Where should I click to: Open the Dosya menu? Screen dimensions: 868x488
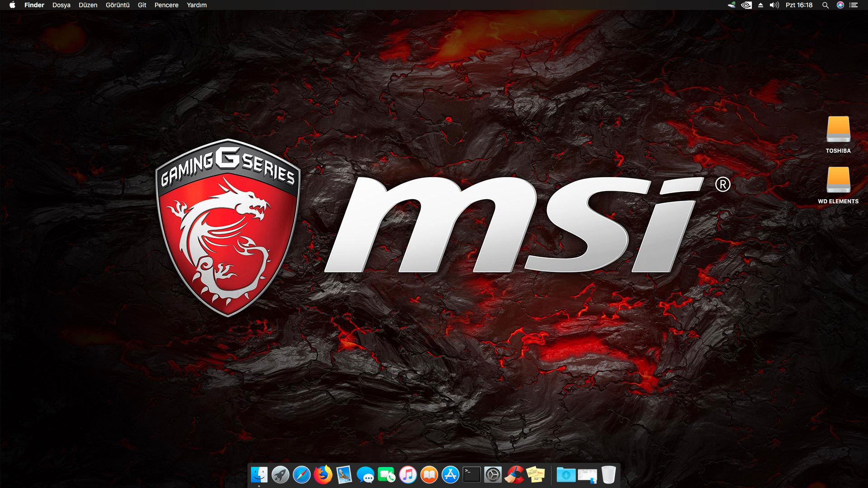coord(61,5)
